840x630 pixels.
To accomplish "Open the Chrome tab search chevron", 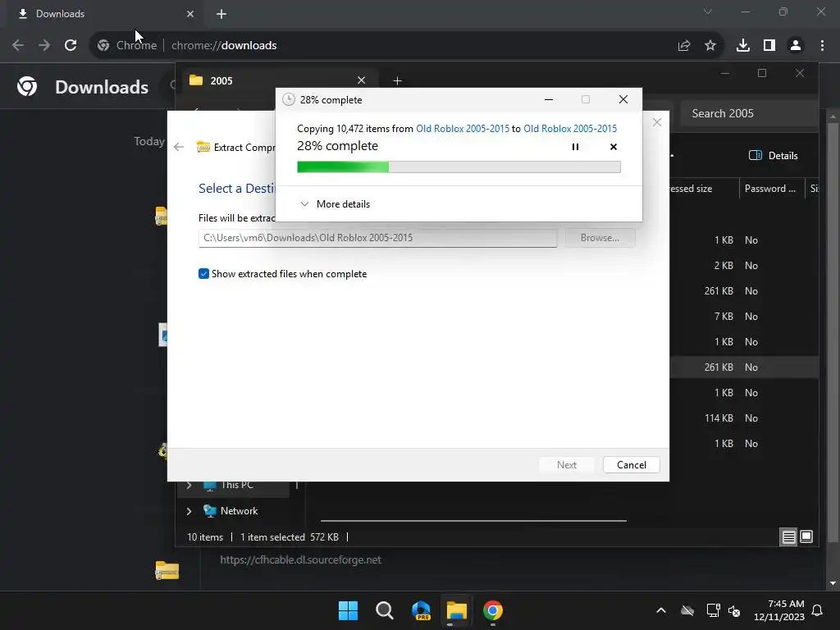I will [x=708, y=11].
